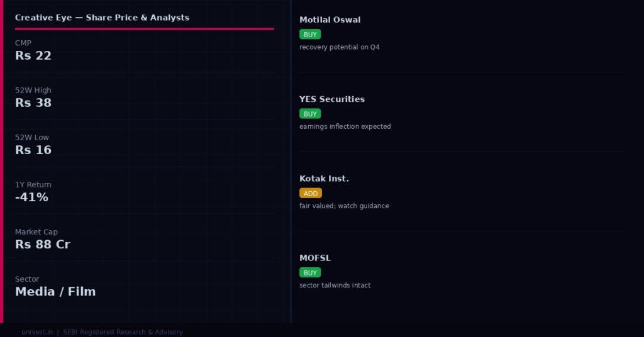Select the '52W High' label

(33, 91)
